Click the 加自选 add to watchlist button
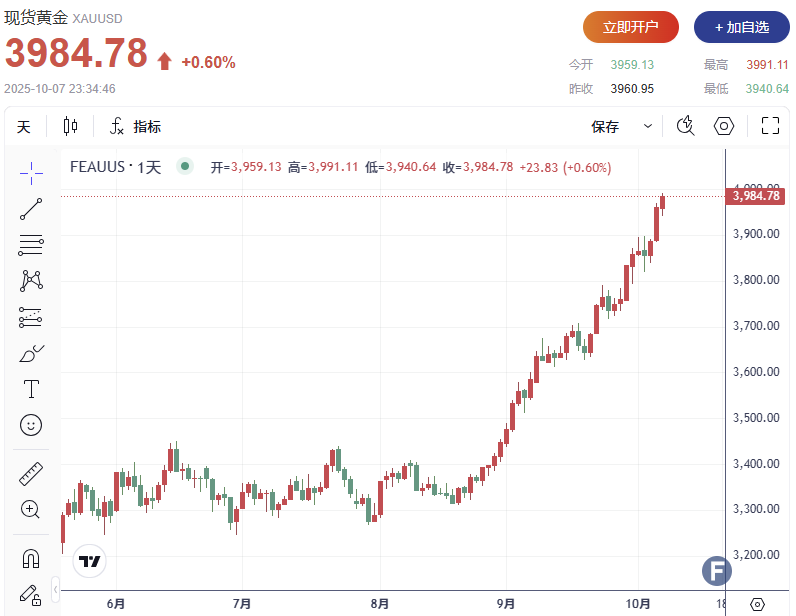 [x=741, y=27]
